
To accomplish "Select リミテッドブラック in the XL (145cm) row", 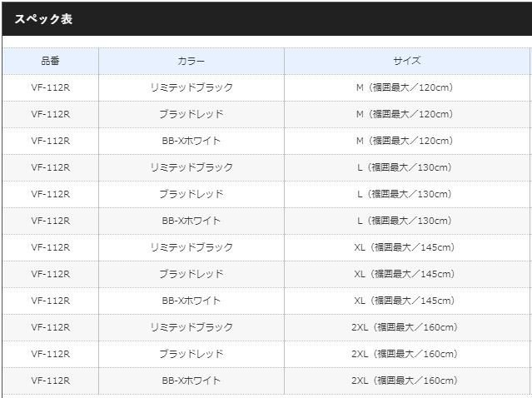I will [x=191, y=247].
